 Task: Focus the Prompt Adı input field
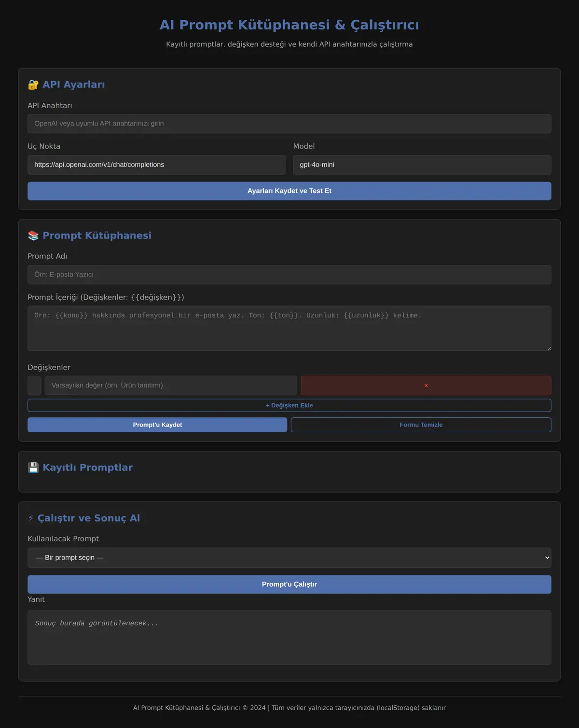click(x=289, y=275)
